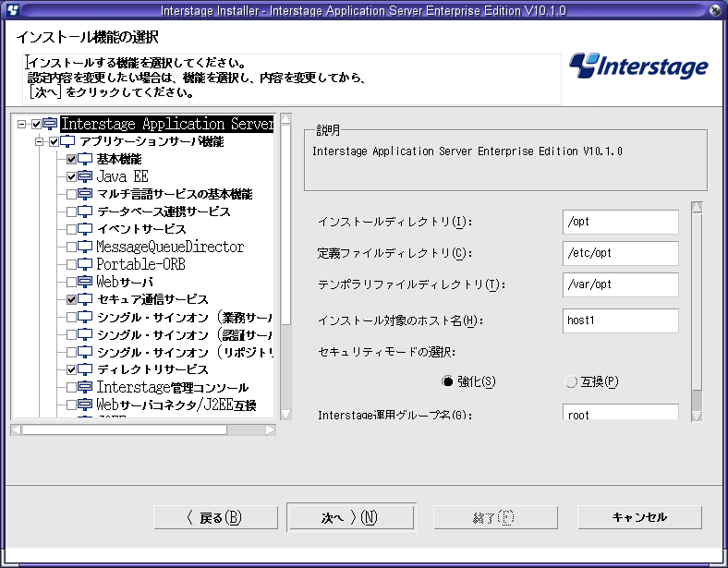Click the tree horizontal scrollbar thumb

[125, 430]
